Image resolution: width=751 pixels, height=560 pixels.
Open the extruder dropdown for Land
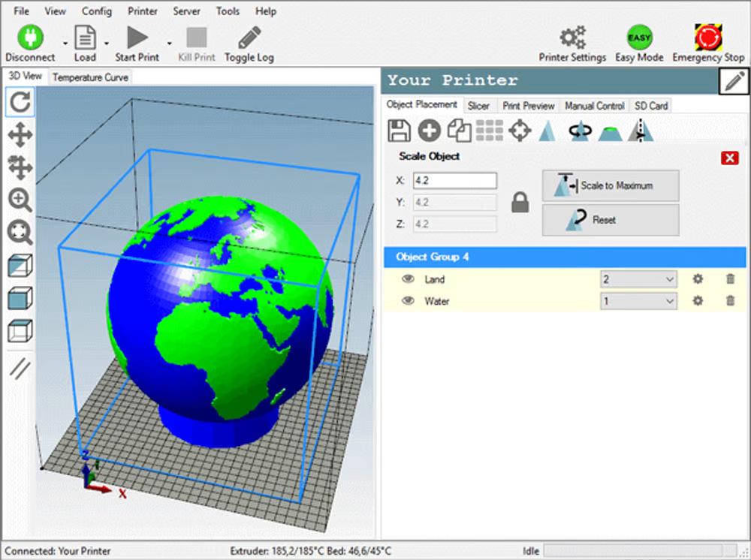pos(638,278)
